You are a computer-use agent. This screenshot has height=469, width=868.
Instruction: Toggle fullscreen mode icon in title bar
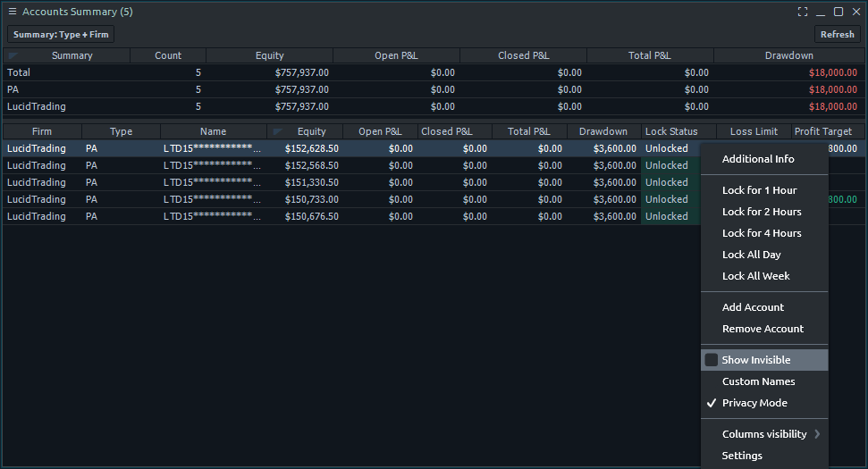coord(803,12)
